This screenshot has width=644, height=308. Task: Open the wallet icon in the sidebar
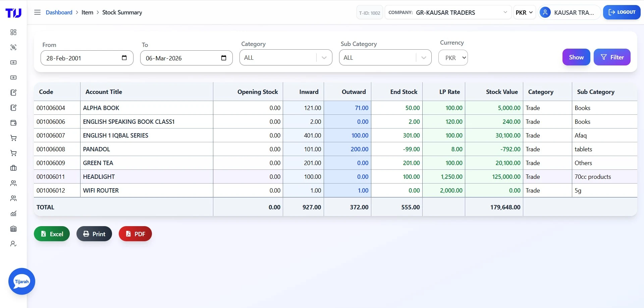click(13, 123)
